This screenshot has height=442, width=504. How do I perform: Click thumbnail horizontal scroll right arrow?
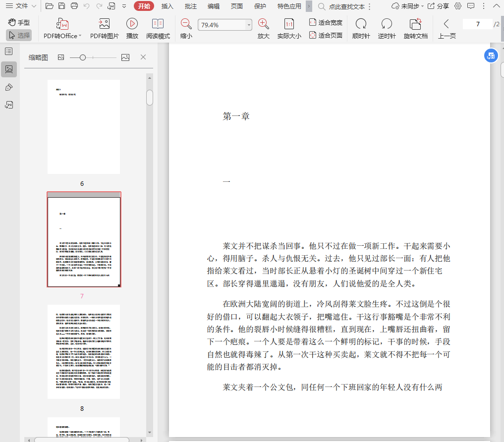(141, 440)
